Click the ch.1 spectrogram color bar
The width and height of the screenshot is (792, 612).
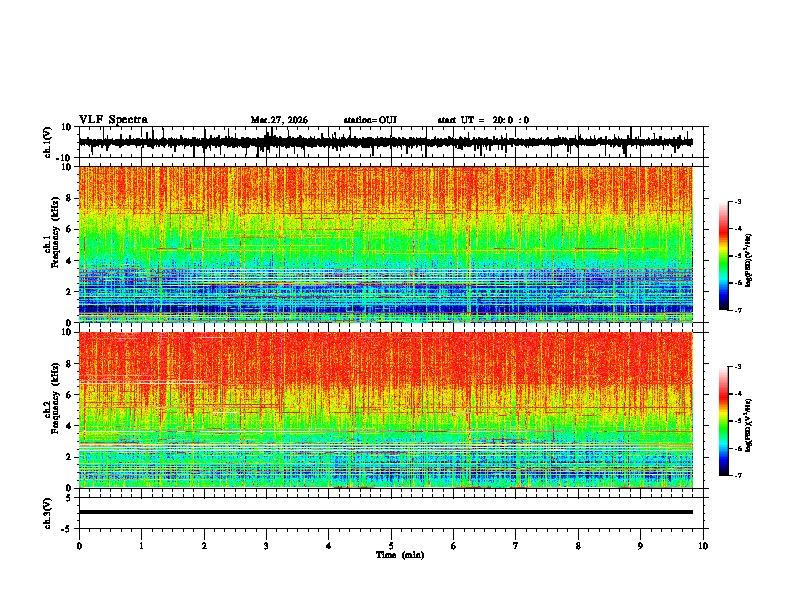[723, 256]
